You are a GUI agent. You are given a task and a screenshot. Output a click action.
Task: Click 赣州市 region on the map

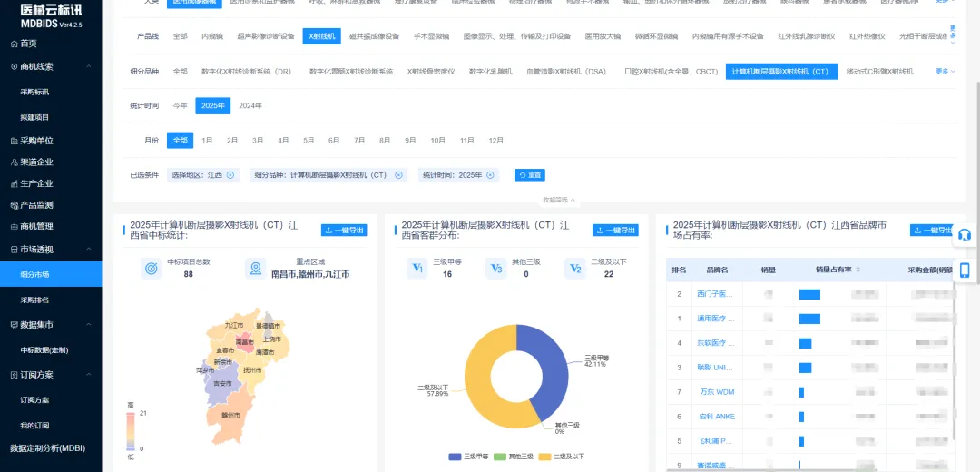click(231, 414)
